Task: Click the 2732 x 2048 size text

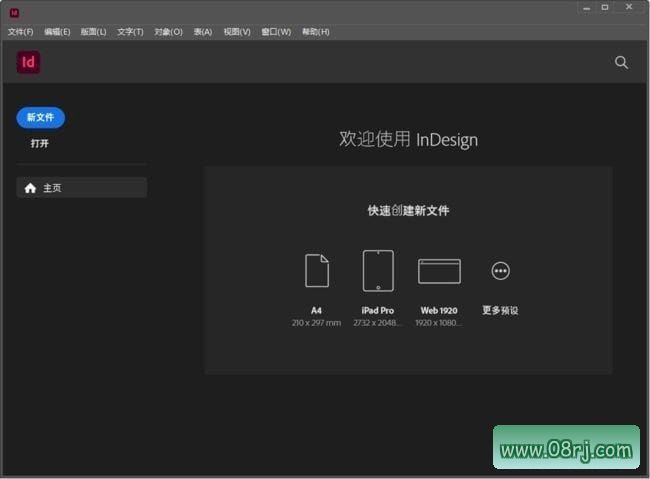Action: 378,323
